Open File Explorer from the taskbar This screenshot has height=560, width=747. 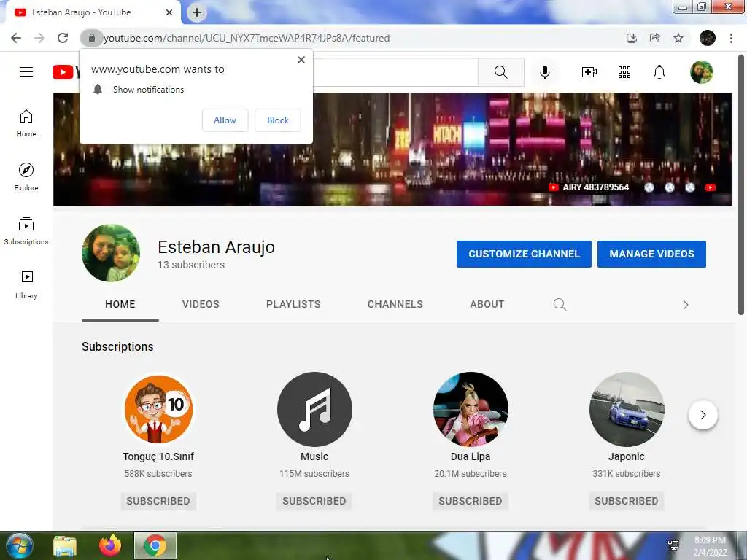coord(65,545)
